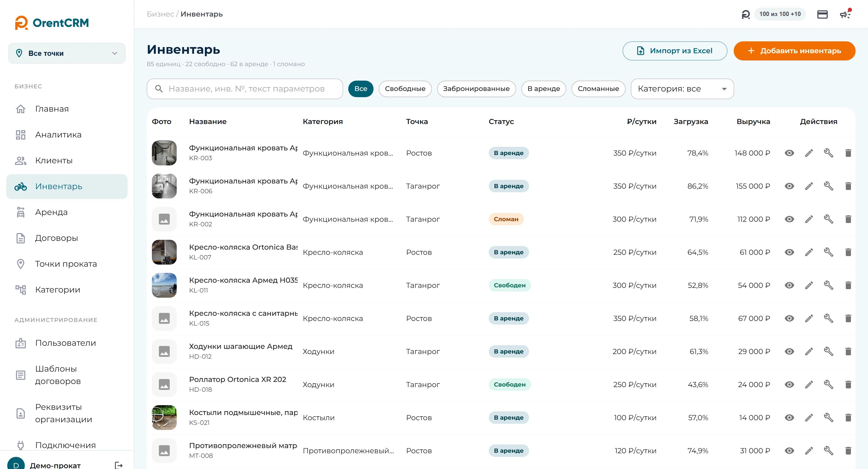Go to Клиенты in the sidebar

(x=67, y=160)
